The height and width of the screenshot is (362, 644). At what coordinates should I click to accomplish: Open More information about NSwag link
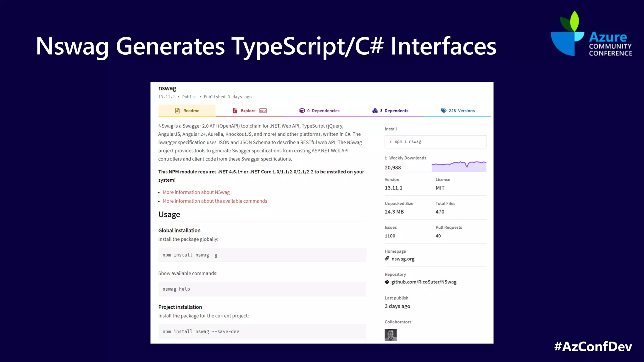click(196, 192)
